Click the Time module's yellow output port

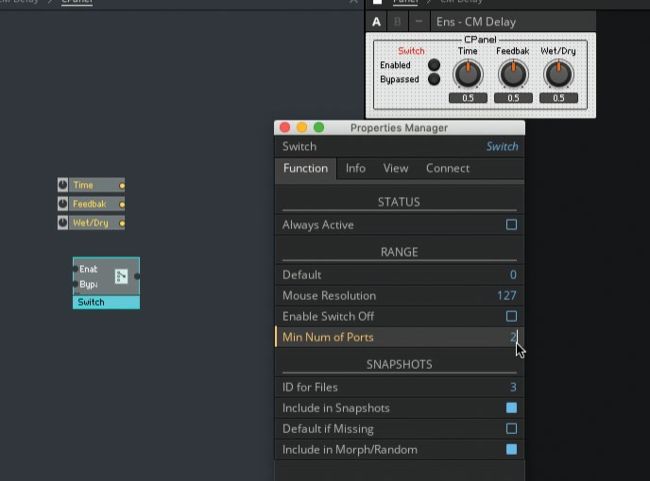tap(122, 185)
